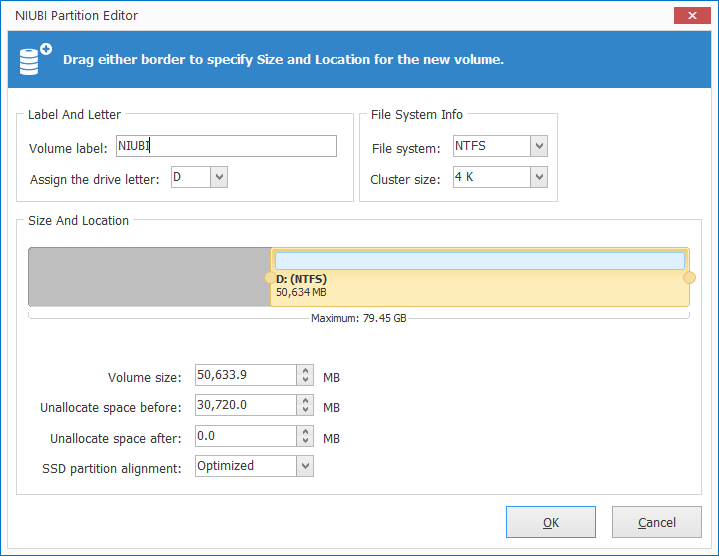Click the Cancel button
The width and height of the screenshot is (719, 556).
(x=657, y=522)
